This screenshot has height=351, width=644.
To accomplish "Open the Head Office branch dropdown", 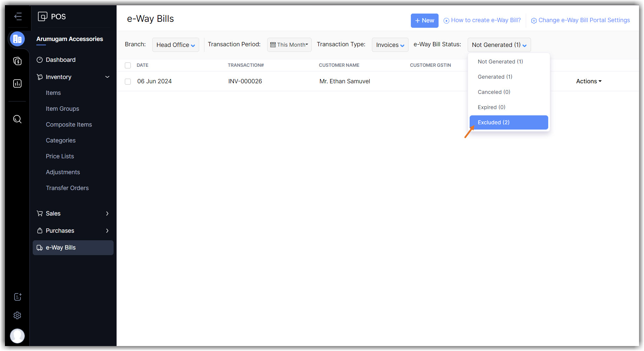I will pyautogui.click(x=175, y=45).
